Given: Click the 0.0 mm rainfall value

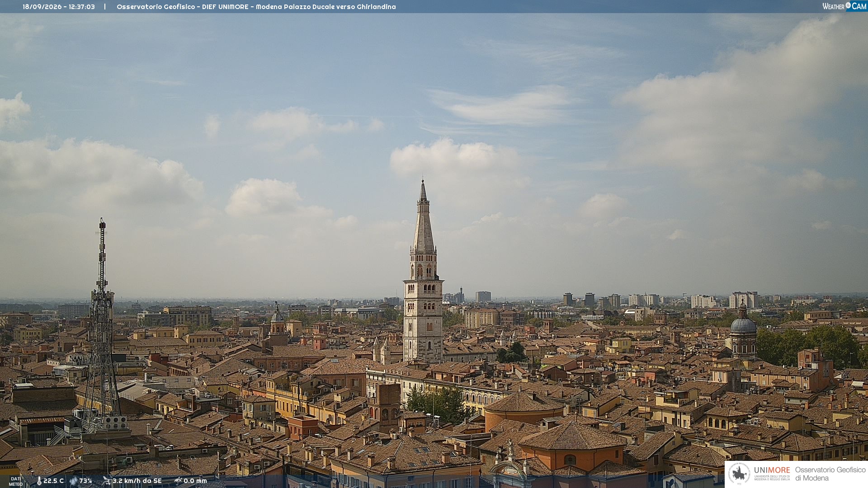Looking at the screenshot, I should click(195, 481).
